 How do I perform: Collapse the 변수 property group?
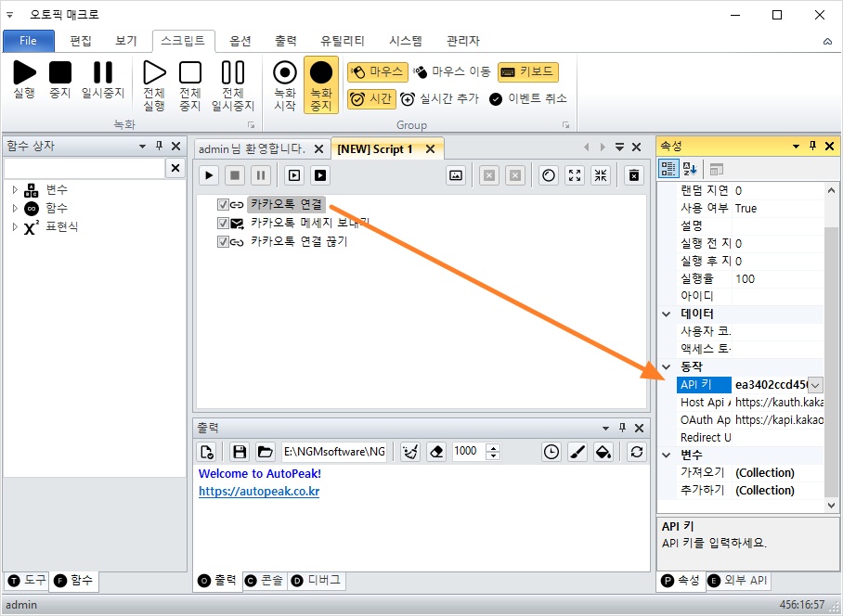coord(667,455)
